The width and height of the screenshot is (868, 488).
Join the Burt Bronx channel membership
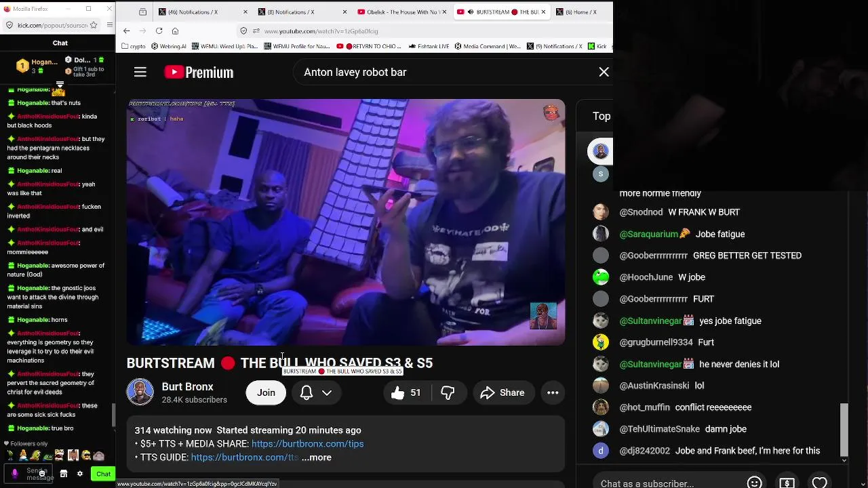[266, 392]
